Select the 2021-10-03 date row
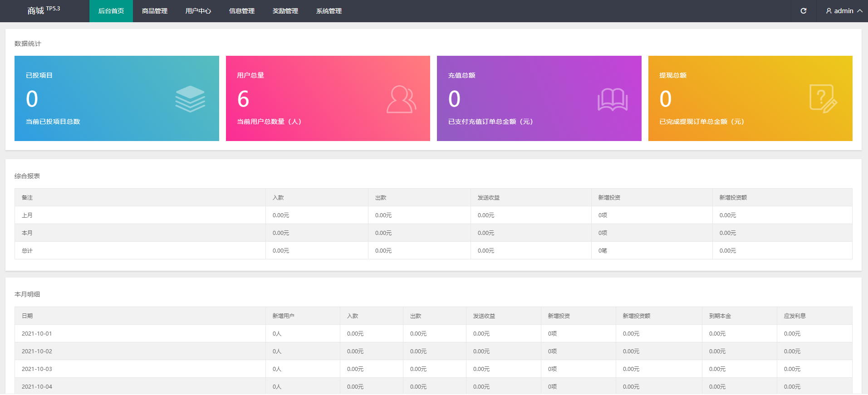The width and height of the screenshot is (868, 395). point(433,369)
